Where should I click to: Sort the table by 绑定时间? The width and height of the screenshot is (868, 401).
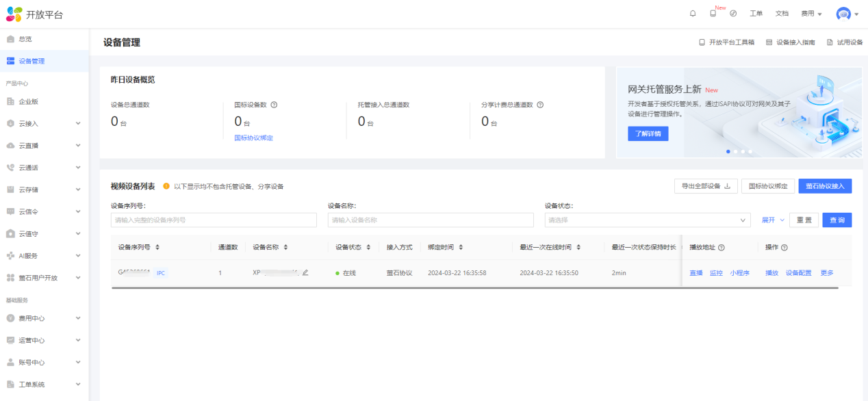[x=461, y=248]
